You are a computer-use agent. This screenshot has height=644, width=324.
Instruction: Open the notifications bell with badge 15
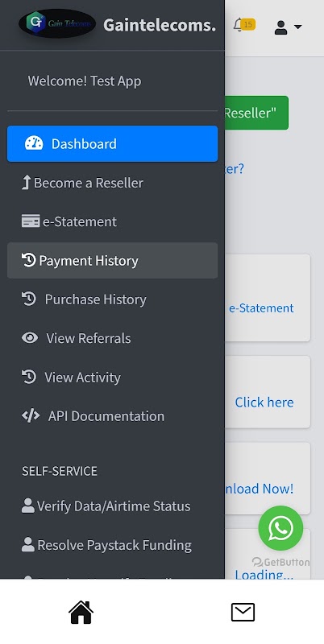pos(244,25)
